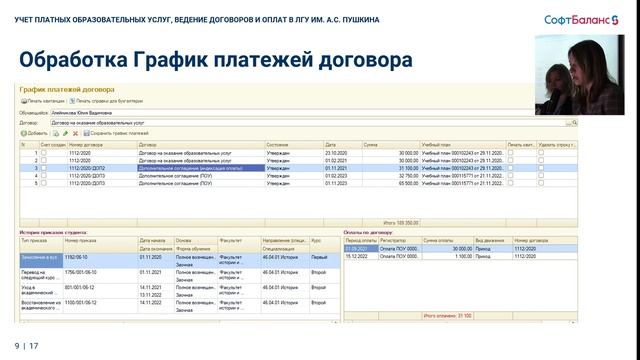Click the Обучающийся name field
Screen dimensions: 640x360
[292, 113]
